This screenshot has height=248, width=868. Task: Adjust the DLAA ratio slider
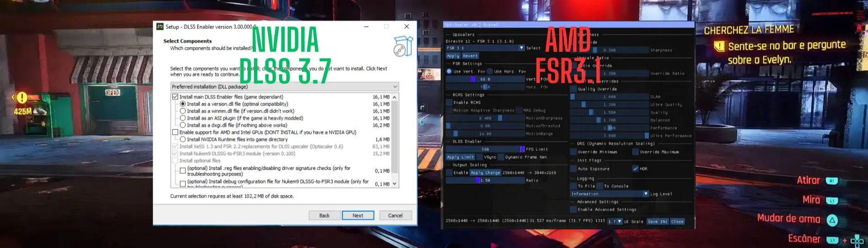click(609, 97)
